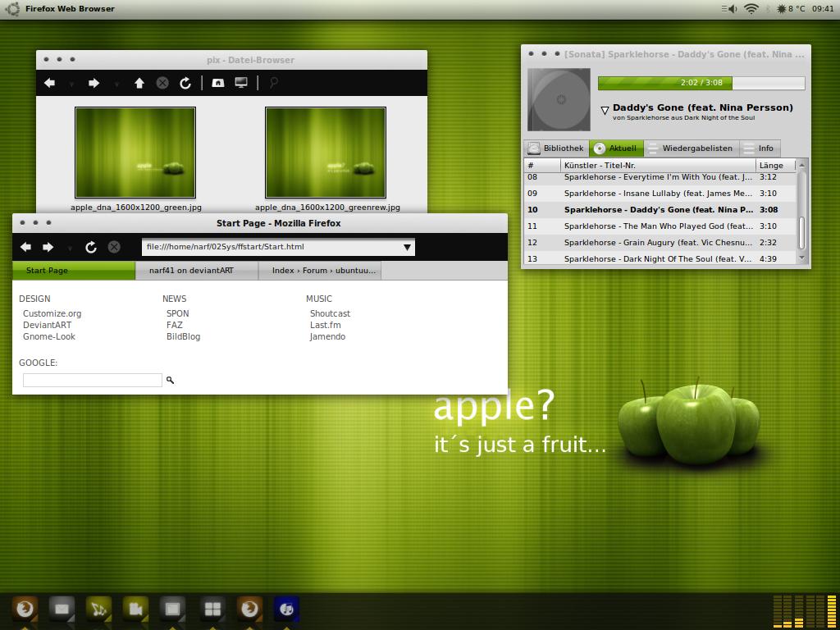Go back in the pix file browser
Viewport: 840px width, 630px height.
[x=50, y=83]
